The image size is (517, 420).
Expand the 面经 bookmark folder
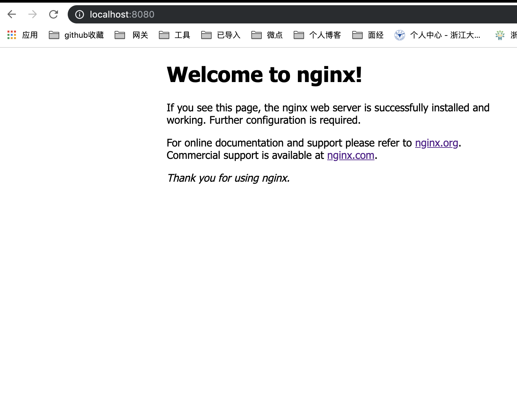tap(368, 35)
